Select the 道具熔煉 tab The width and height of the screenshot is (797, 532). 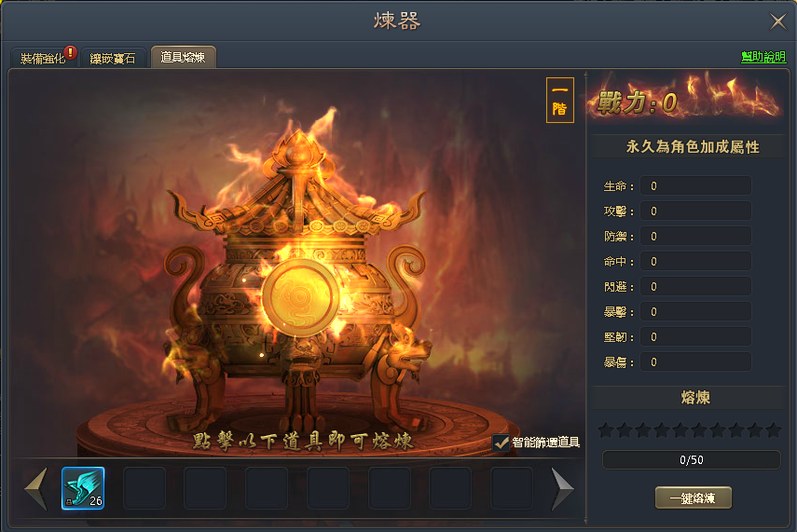pos(183,57)
